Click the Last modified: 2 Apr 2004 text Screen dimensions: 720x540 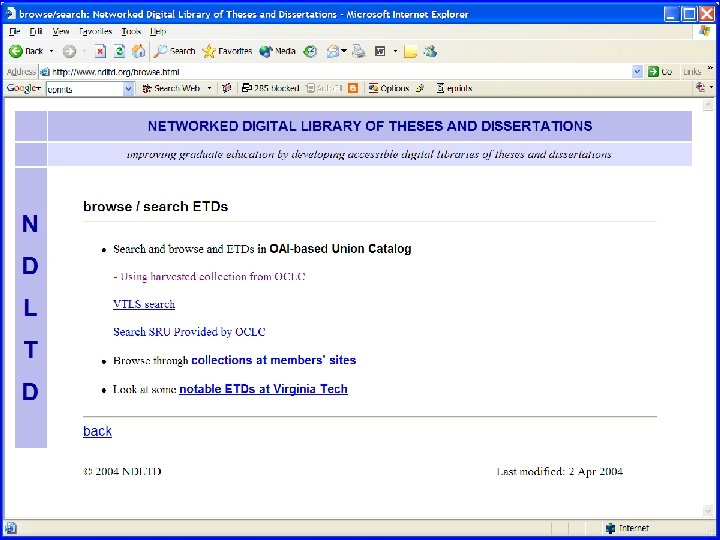click(560, 471)
